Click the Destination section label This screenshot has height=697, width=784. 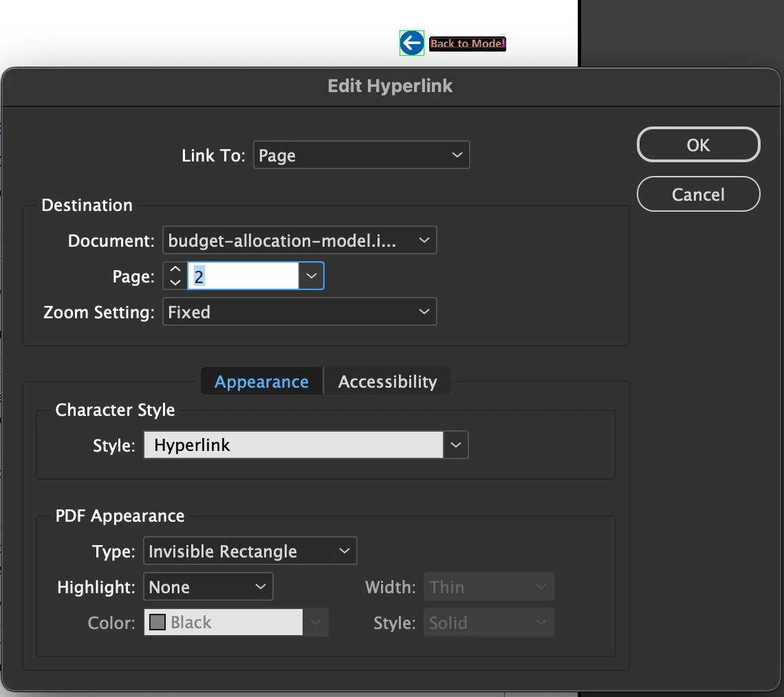tap(87, 205)
